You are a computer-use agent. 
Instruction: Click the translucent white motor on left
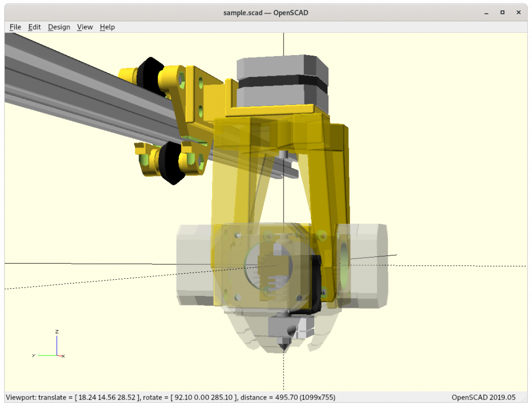tap(194, 265)
